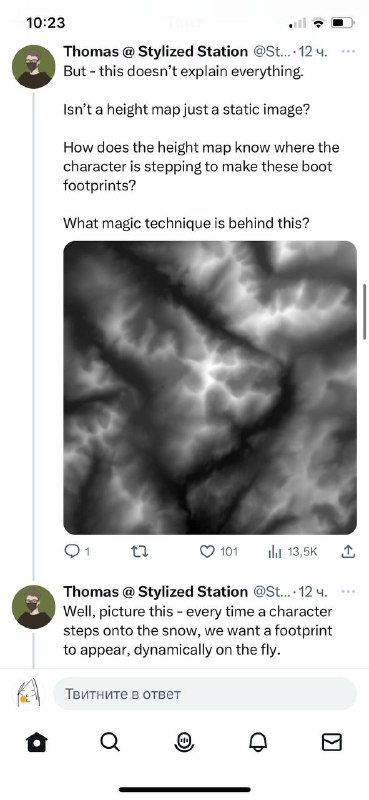Open the Spaces microphone tab
The width and height of the screenshot is (369, 800).
click(184, 743)
